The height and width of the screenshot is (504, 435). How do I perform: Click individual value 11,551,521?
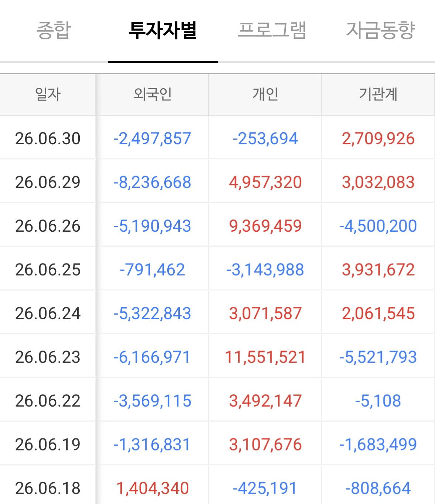[x=265, y=357]
